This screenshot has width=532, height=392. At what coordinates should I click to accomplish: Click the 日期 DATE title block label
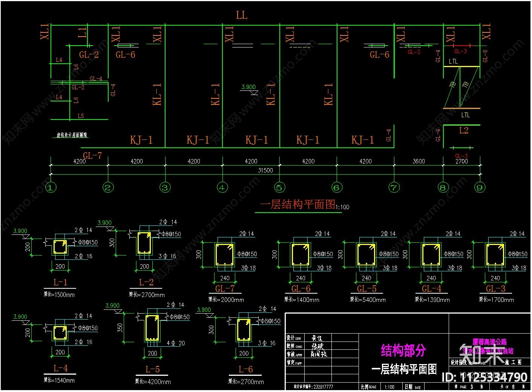pyautogui.click(x=413, y=387)
